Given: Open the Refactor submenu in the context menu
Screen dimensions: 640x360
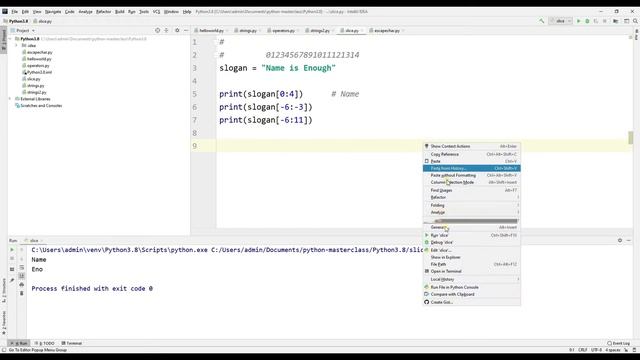Looking at the screenshot, I should click(471, 198).
